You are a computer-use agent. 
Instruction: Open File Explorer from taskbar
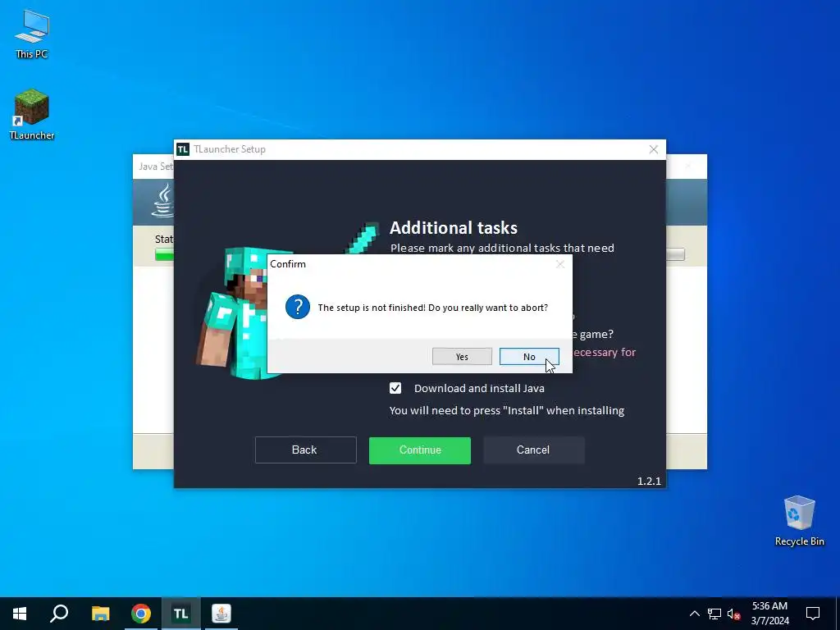100,614
